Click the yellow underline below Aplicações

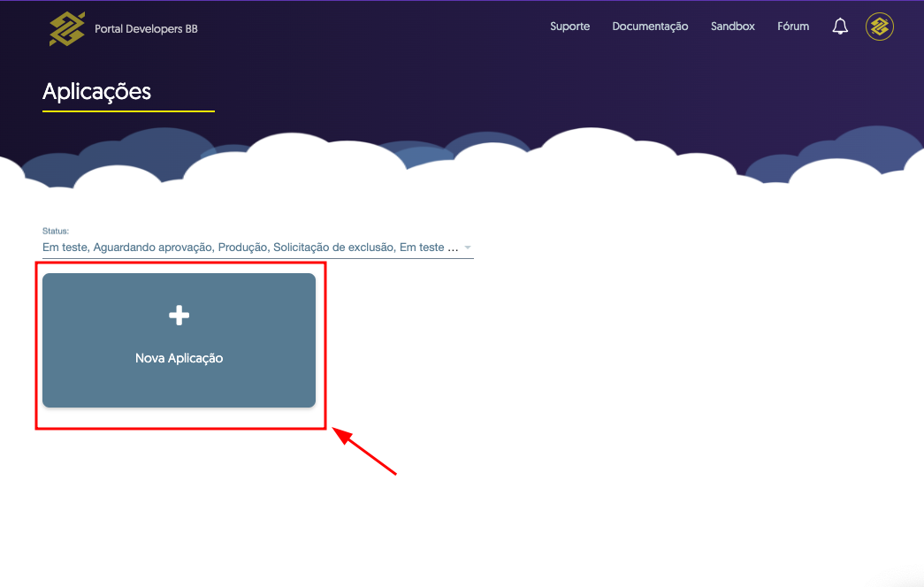(128, 111)
